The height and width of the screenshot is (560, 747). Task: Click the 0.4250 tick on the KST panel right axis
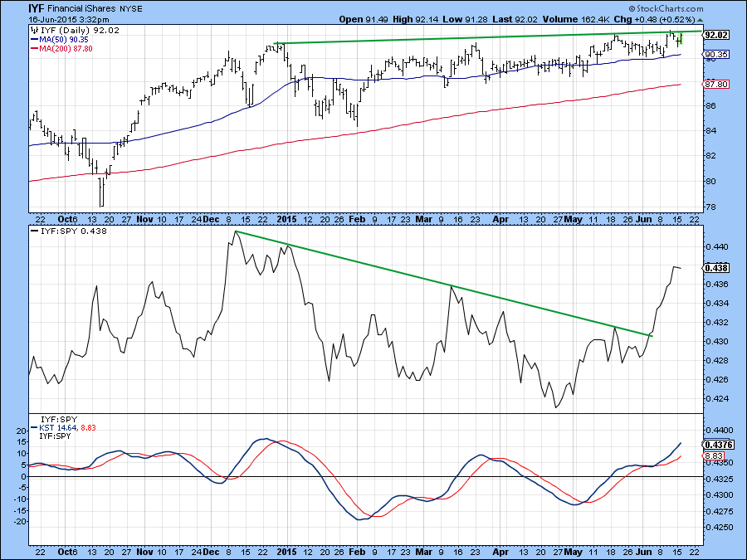[x=719, y=528]
